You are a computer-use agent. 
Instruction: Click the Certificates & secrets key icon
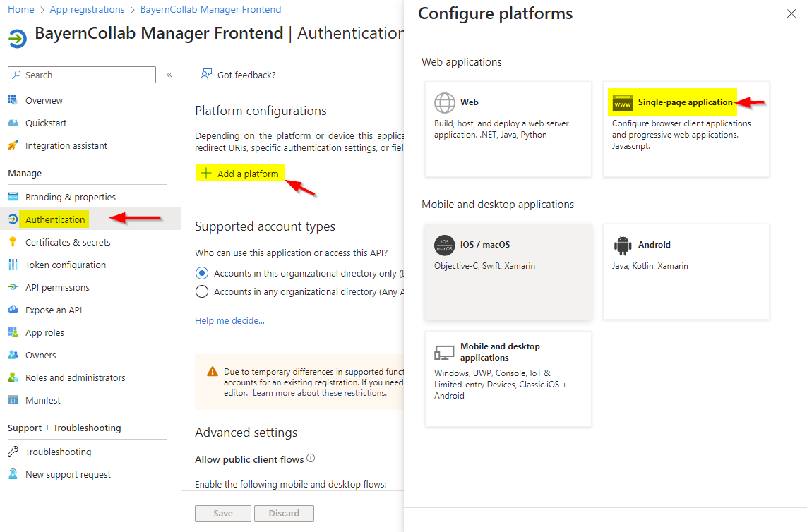[13, 242]
